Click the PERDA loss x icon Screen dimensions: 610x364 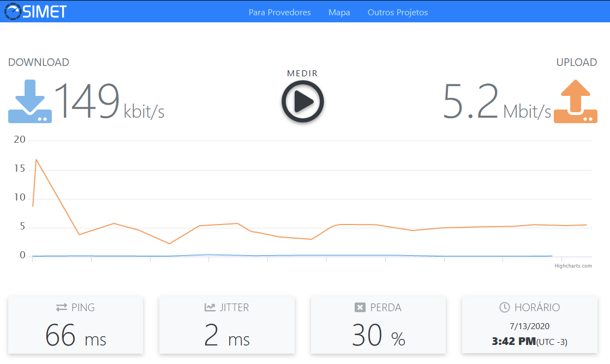click(x=360, y=307)
